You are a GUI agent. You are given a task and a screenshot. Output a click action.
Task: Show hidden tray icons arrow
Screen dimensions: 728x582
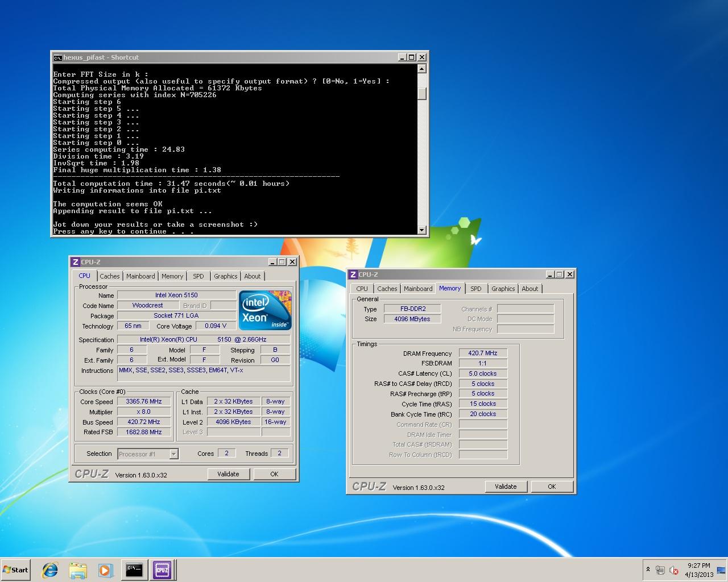click(648, 569)
